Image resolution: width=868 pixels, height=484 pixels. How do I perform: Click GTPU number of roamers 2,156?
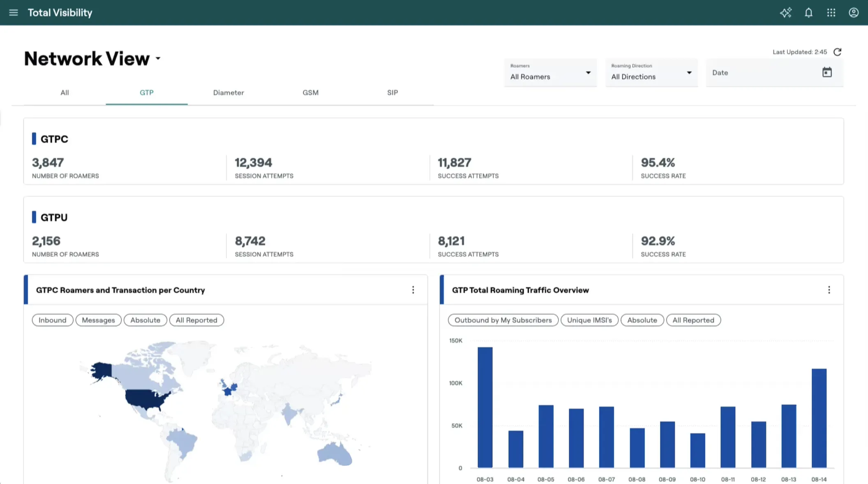tap(46, 241)
